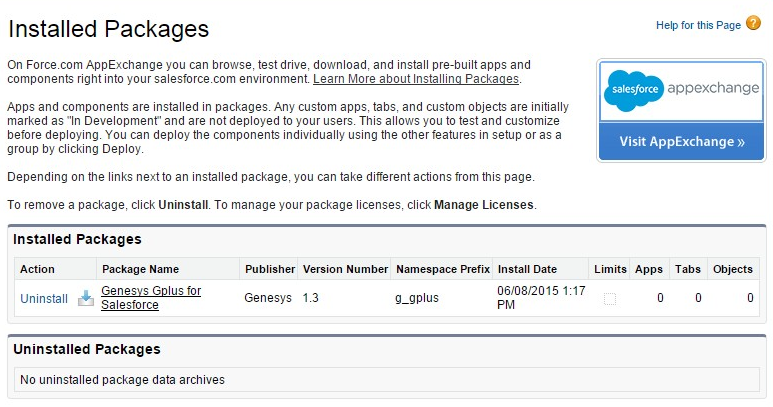773x407 pixels.
Task: Select the g_gplus namespace prefix
Action: [417, 298]
